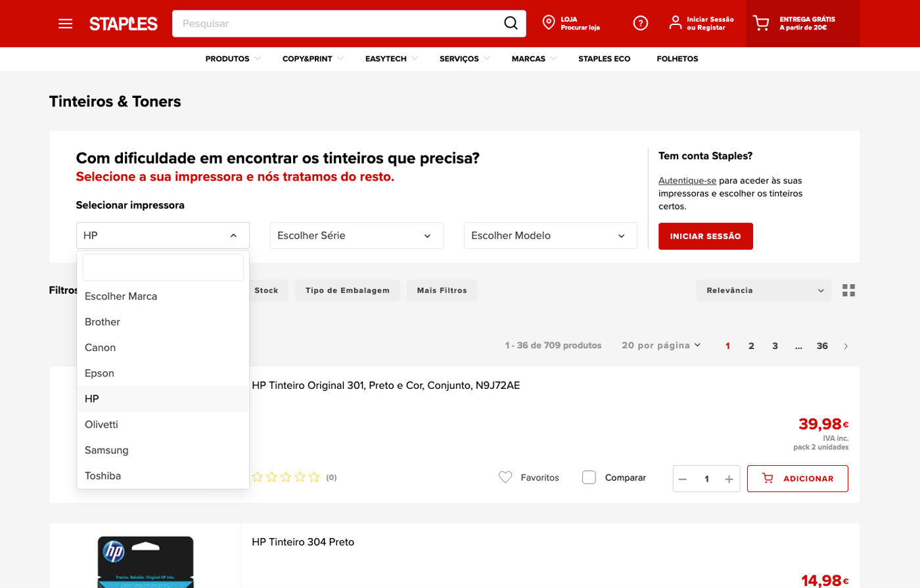
Task: Click the Favoritos label
Action: [x=540, y=478]
